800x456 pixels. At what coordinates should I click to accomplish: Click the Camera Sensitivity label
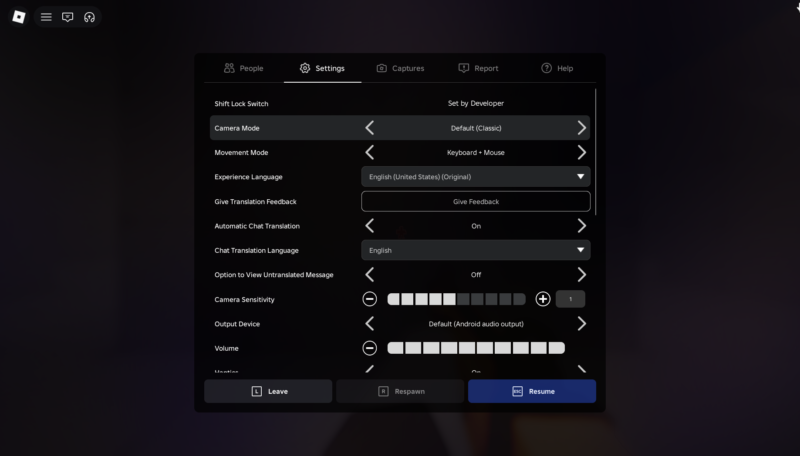tap(244, 299)
